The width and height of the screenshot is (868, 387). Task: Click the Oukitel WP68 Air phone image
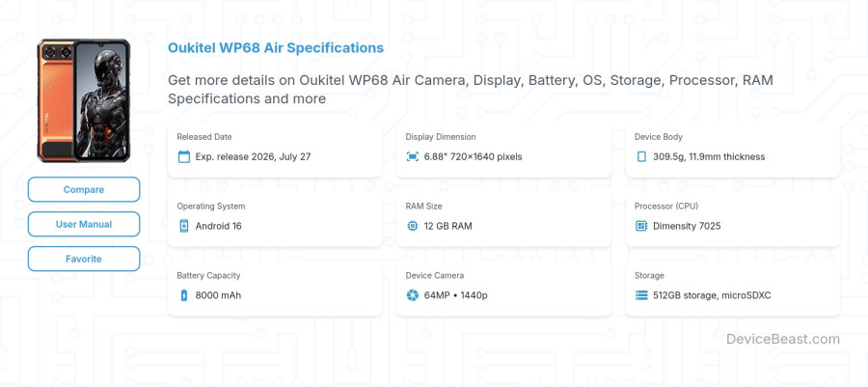pos(84,100)
